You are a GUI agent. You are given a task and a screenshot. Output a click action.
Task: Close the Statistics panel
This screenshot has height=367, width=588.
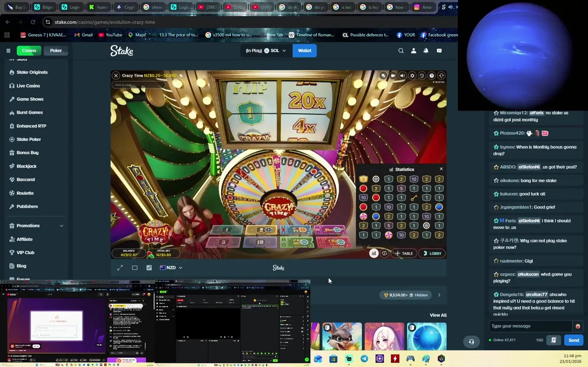(441, 169)
